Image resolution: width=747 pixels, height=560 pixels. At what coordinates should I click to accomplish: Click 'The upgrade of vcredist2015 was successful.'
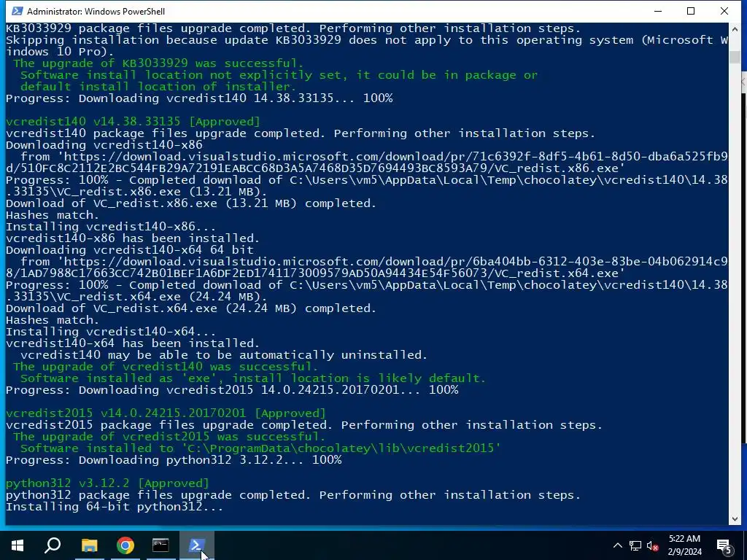(169, 437)
